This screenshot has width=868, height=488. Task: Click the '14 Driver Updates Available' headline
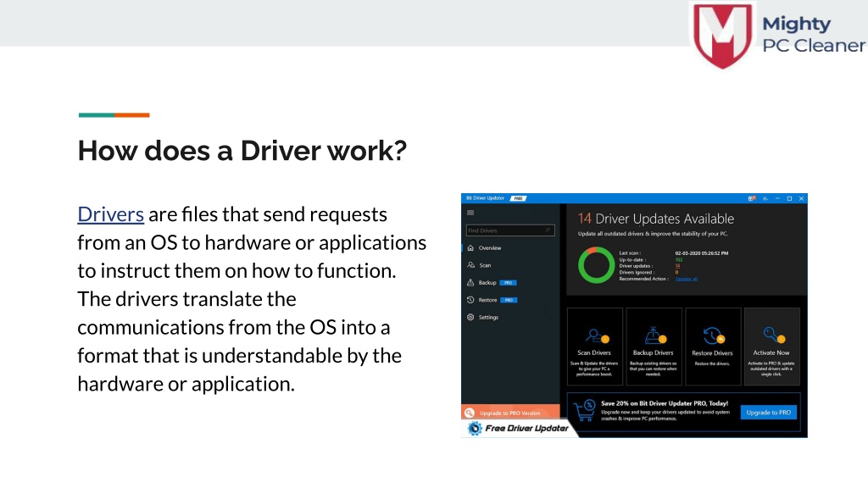pyautogui.click(x=656, y=219)
